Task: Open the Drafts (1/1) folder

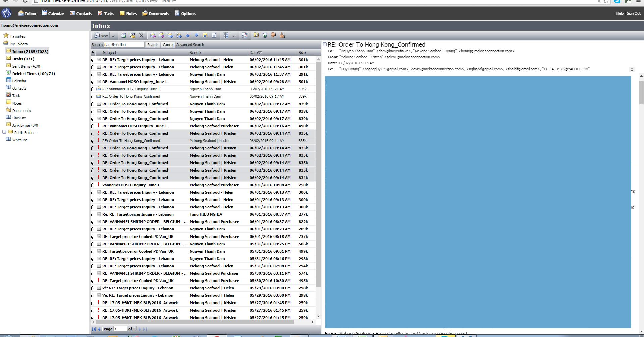Action: pos(23,59)
